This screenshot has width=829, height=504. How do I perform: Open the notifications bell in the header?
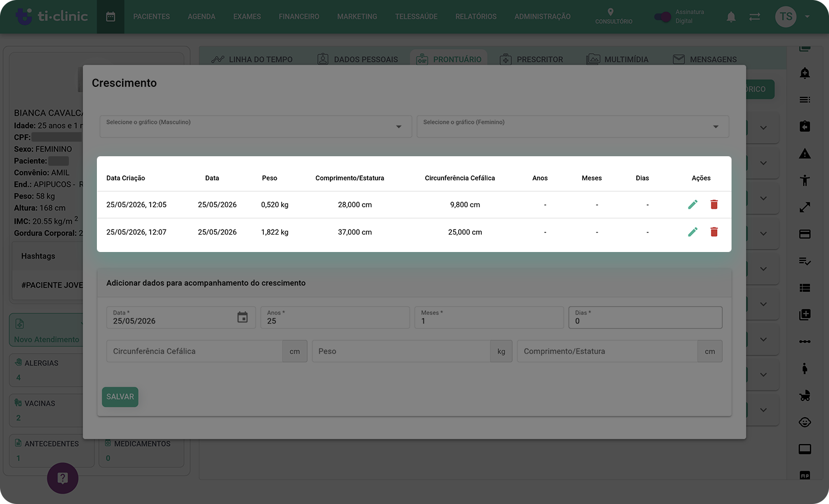[731, 17]
